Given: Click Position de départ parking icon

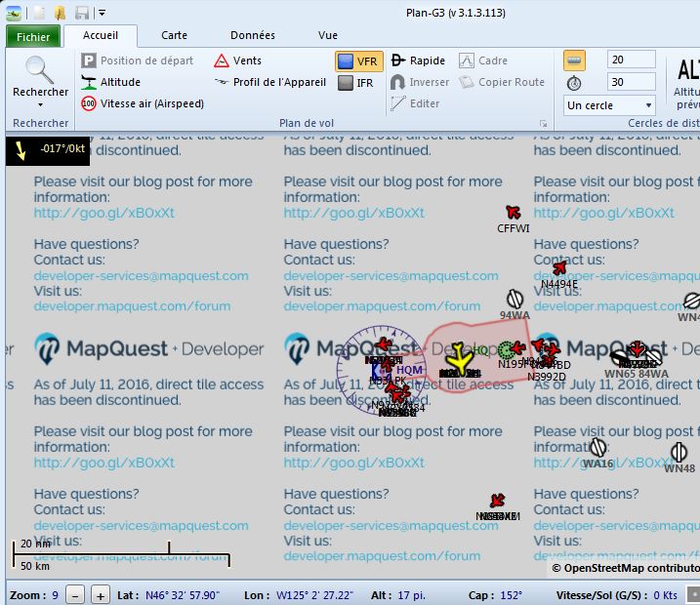Looking at the screenshot, I should click(89, 60).
